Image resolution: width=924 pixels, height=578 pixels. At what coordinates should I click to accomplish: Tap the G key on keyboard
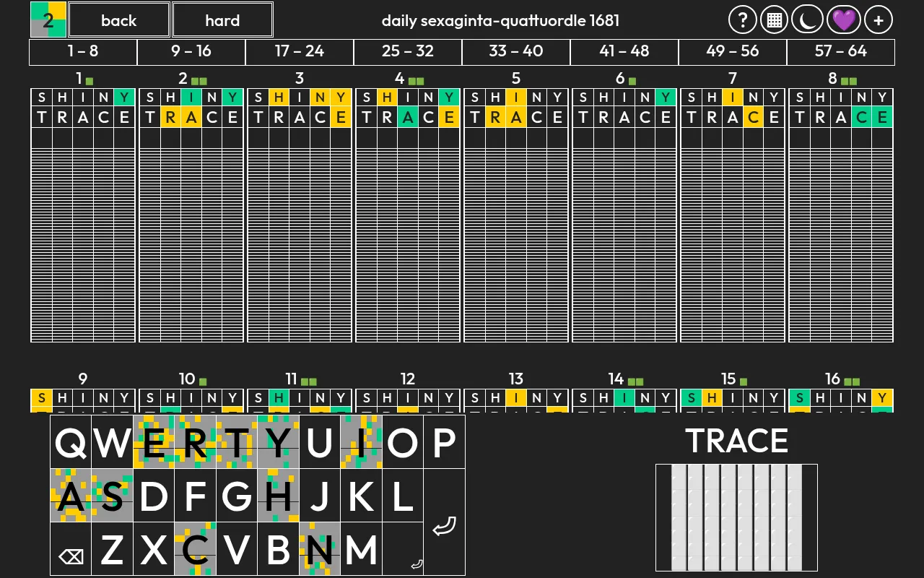click(x=237, y=496)
